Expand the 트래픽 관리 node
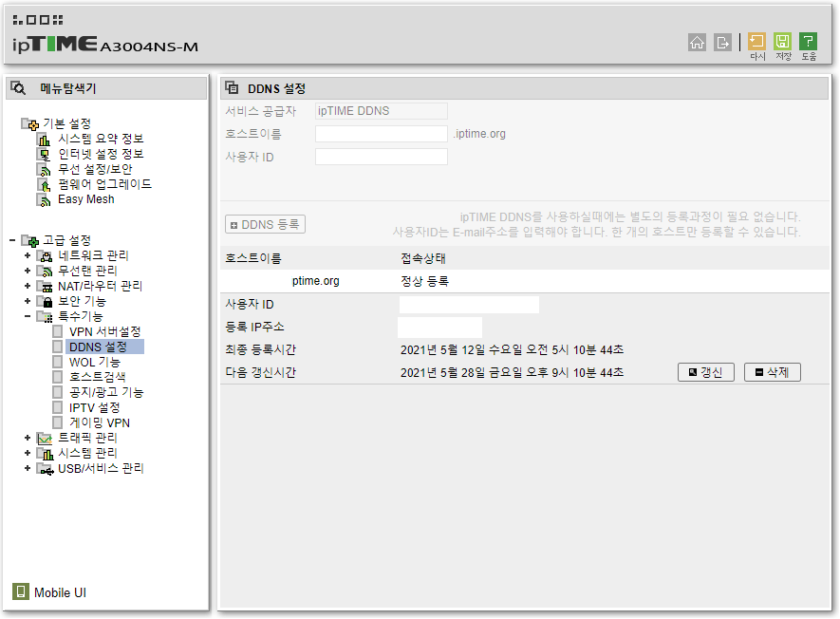This screenshot has width=840, height=619. point(28,438)
